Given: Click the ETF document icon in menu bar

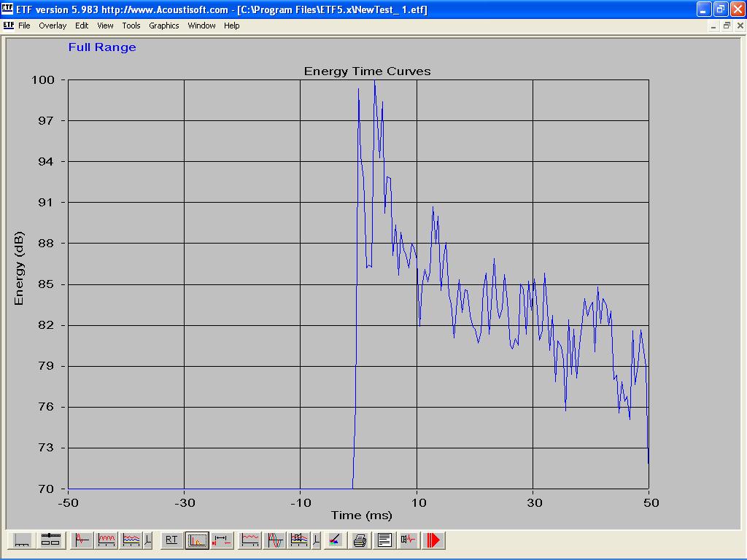Looking at the screenshot, I should (8, 26).
